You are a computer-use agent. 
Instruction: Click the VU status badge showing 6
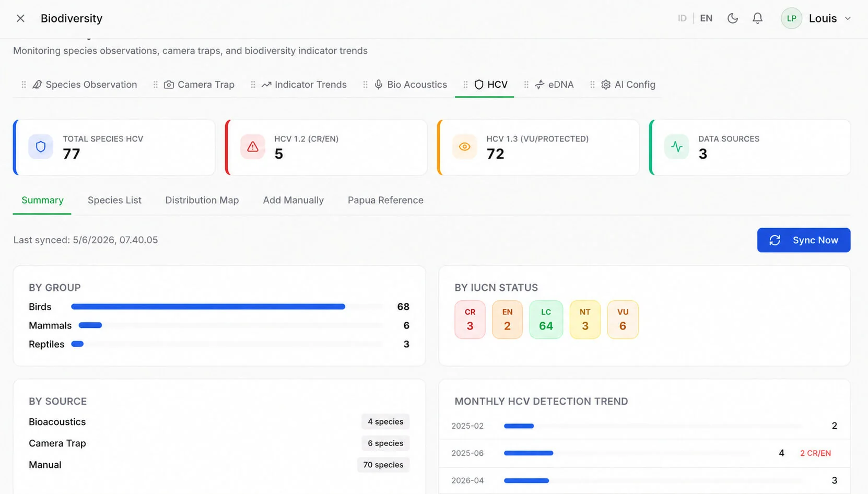[623, 320]
